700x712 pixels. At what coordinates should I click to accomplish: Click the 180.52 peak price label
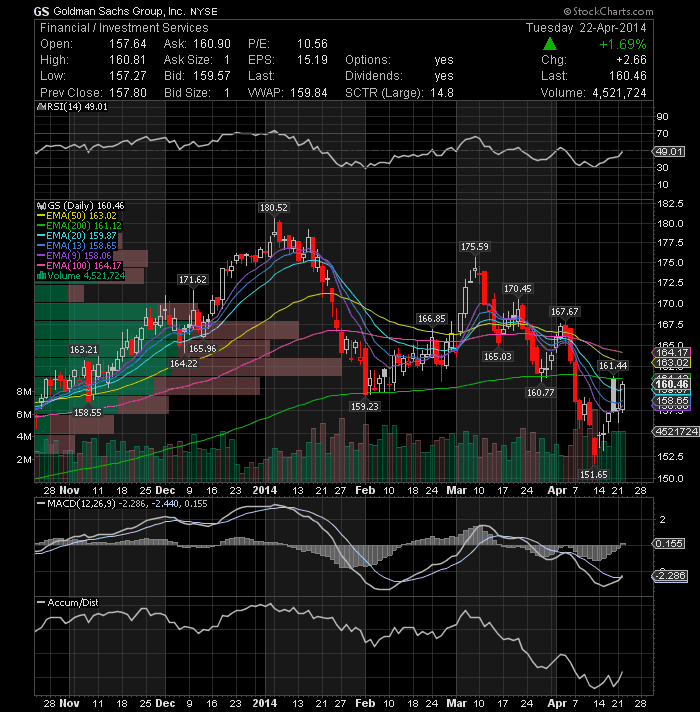click(273, 208)
